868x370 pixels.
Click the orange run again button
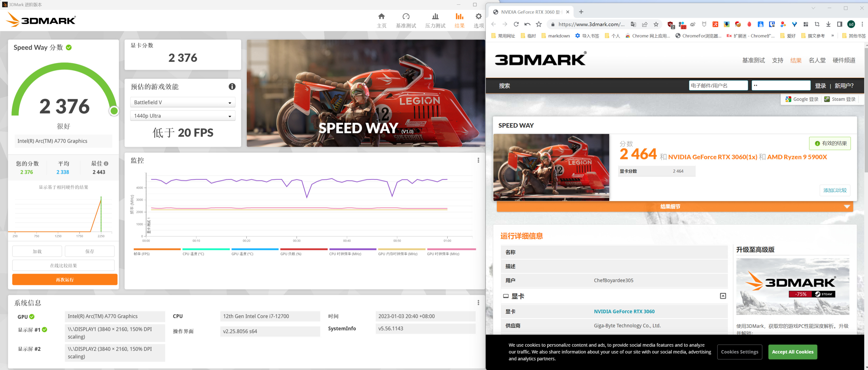coord(65,280)
